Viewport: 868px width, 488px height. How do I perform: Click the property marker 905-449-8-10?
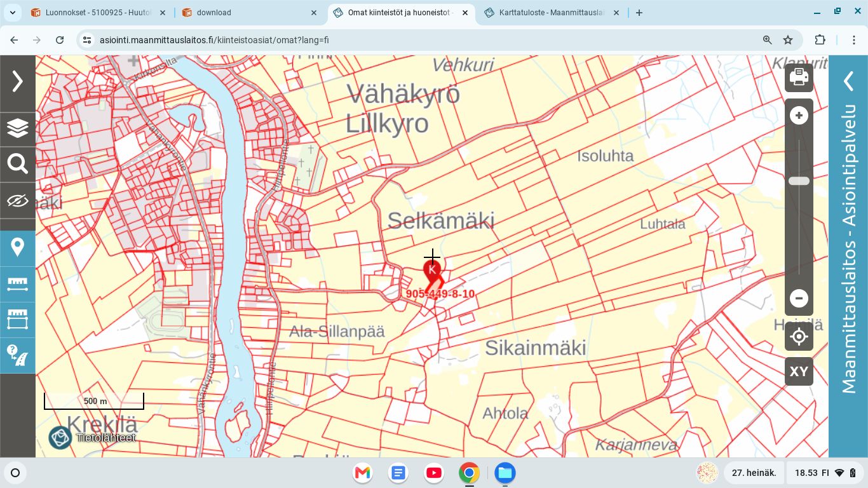coord(432,270)
